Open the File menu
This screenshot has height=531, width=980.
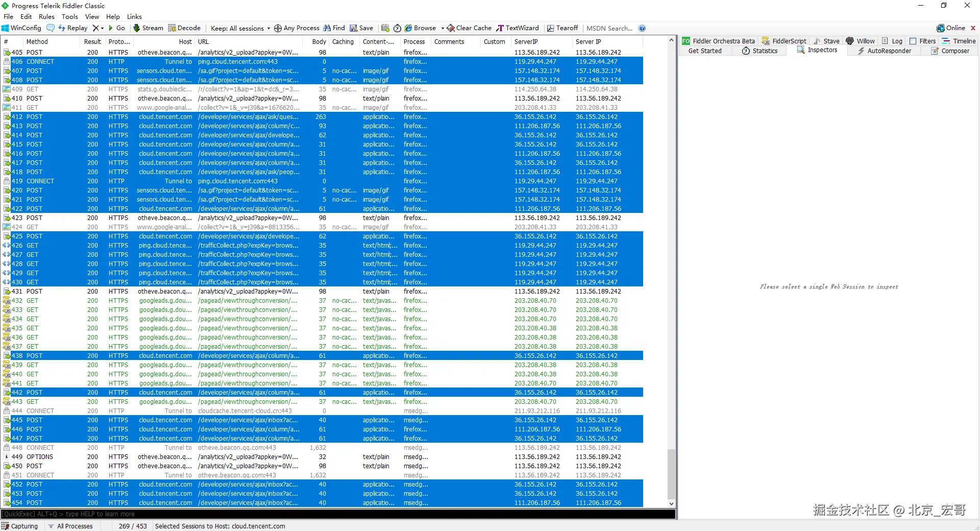point(9,16)
